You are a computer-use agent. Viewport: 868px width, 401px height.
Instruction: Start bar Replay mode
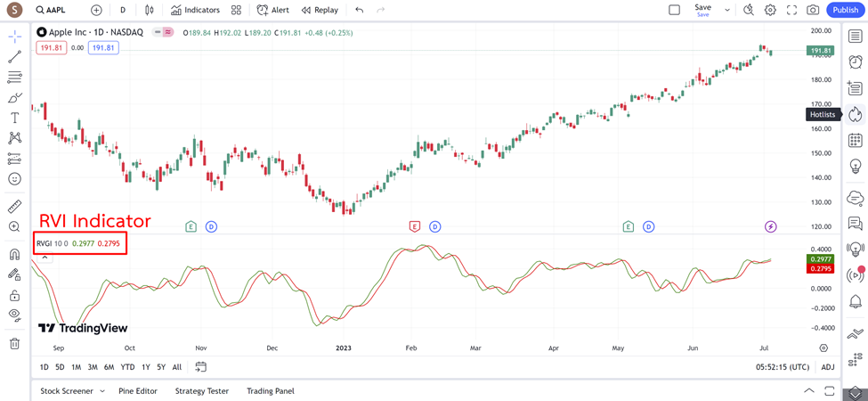pos(320,10)
